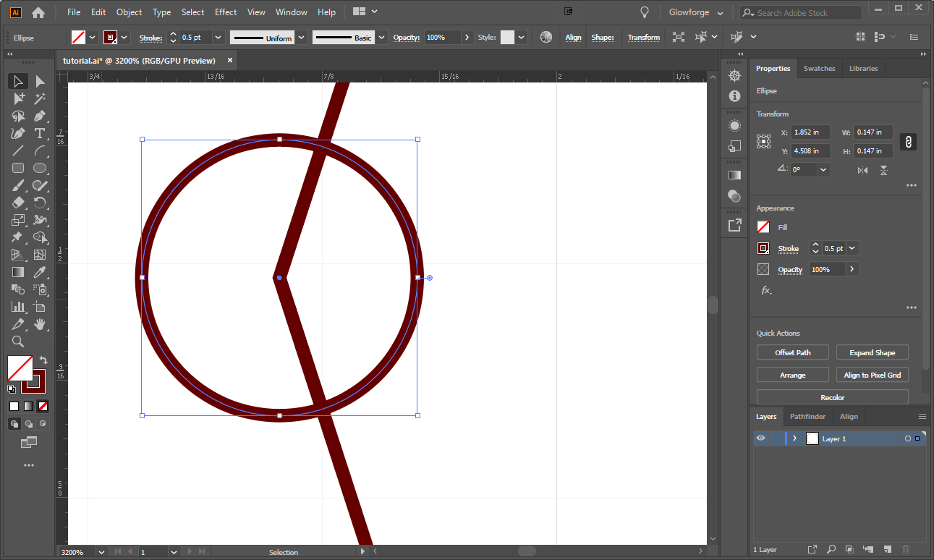
Task: Open the Discover lightbulb panel
Action: coord(645,12)
